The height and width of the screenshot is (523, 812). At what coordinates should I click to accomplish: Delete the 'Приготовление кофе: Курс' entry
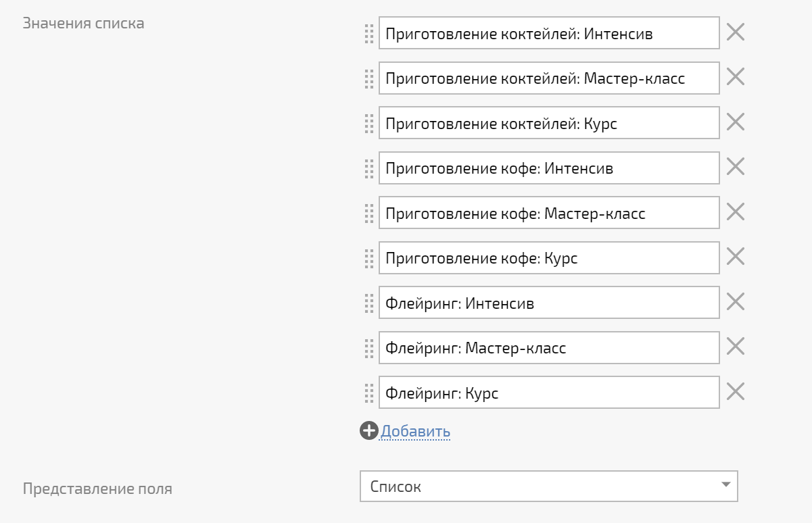735,257
